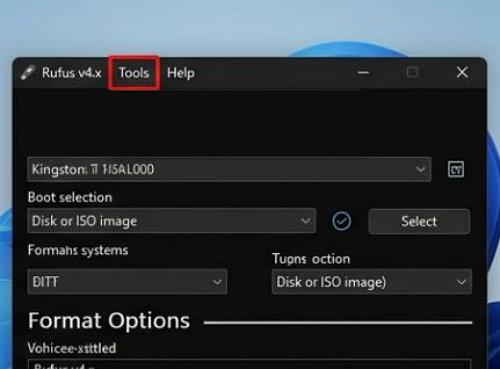Click the Boot selection label

tap(70, 197)
